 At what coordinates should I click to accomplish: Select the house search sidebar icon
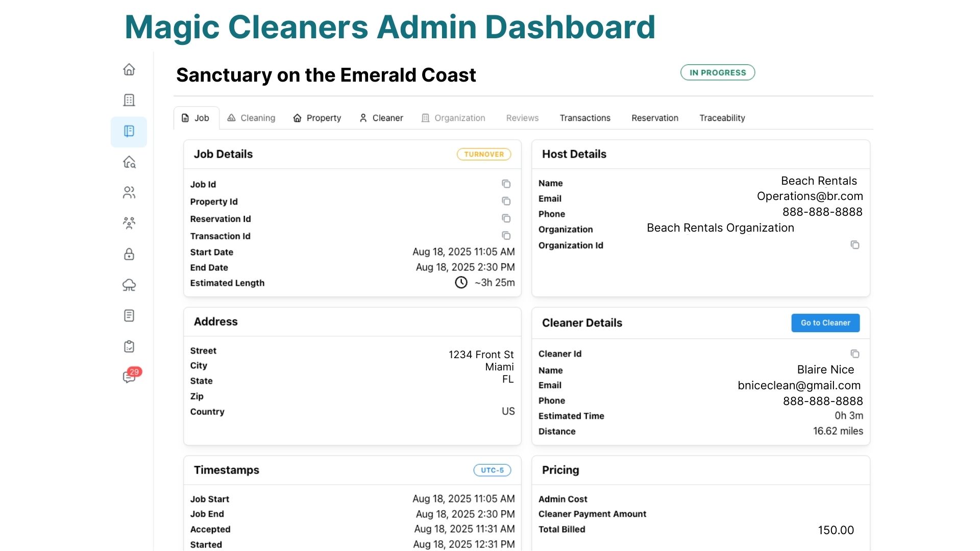(129, 162)
